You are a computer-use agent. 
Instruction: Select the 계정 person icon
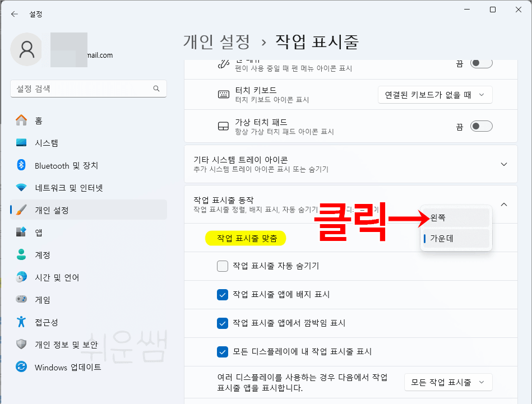click(x=21, y=255)
